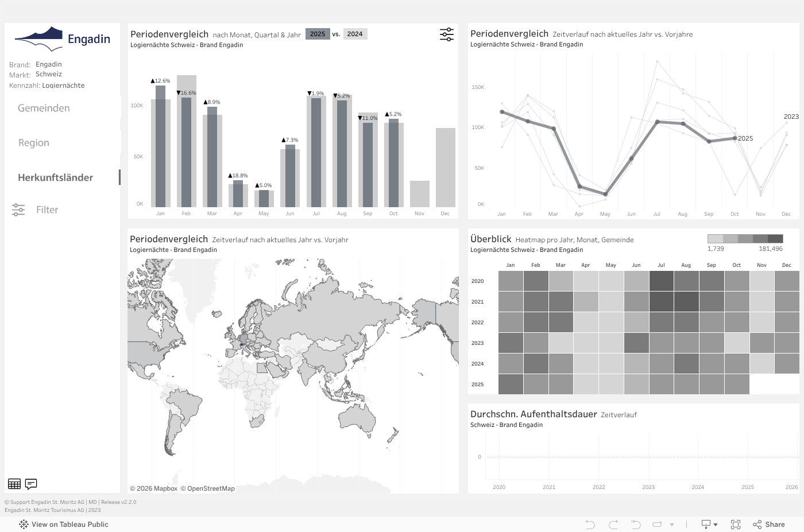Viewport: 804px width, 532px height.
Task: Click the 2023 label in the line chart
Action: point(791,117)
